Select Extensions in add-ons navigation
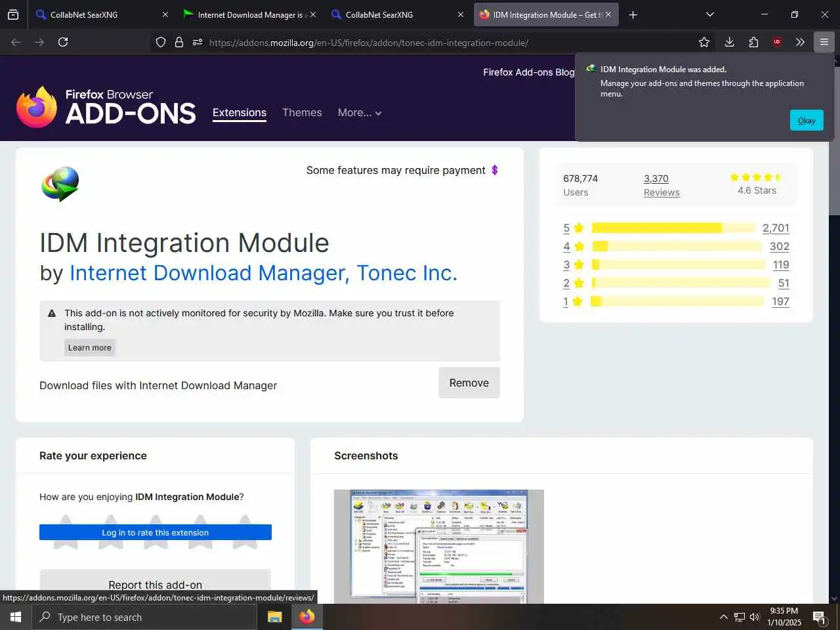840x630 pixels. pyautogui.click(x=240, y=112)
